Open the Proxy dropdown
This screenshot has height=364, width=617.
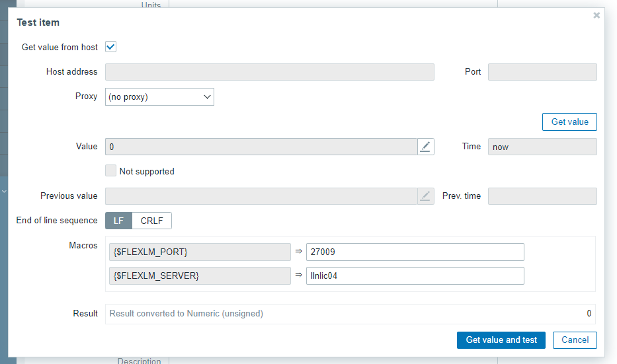159,96
